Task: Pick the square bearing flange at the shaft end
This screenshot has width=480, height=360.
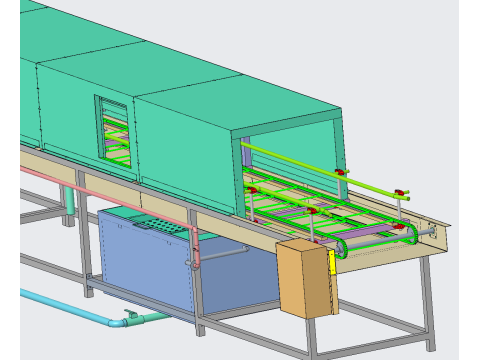Action: 432,230
